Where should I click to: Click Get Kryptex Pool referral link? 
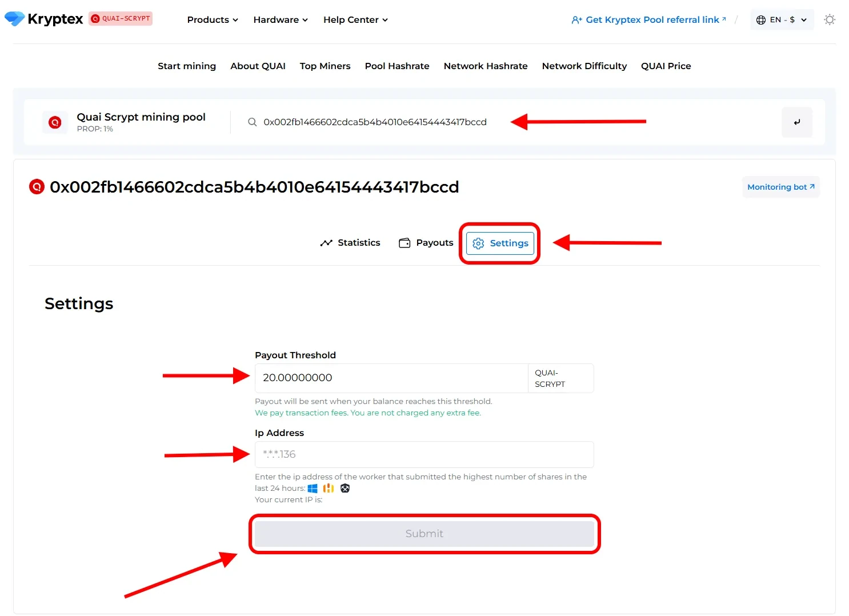[649, 19]
